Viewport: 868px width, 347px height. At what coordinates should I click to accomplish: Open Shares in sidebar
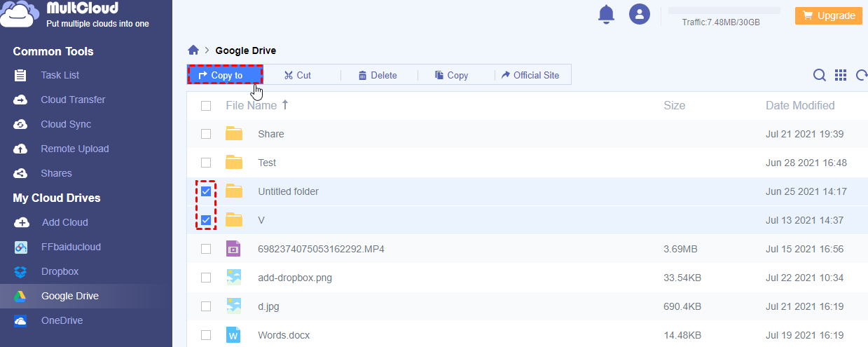[x=56, y=173]
